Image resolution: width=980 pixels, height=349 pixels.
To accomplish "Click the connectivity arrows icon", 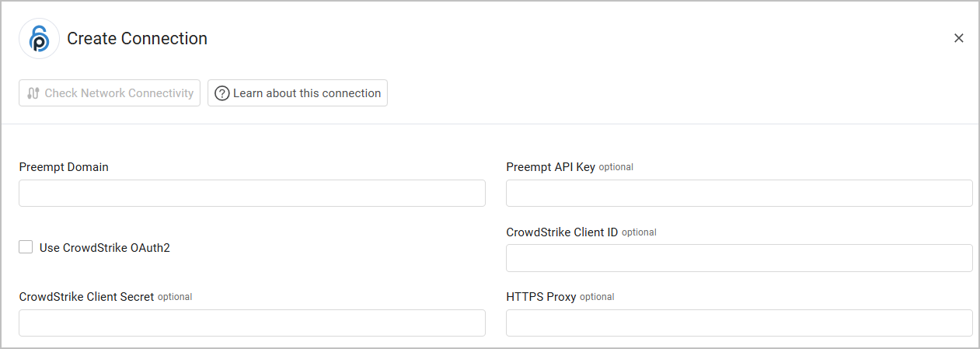I will pyautogui.click(x=33, y=93).
